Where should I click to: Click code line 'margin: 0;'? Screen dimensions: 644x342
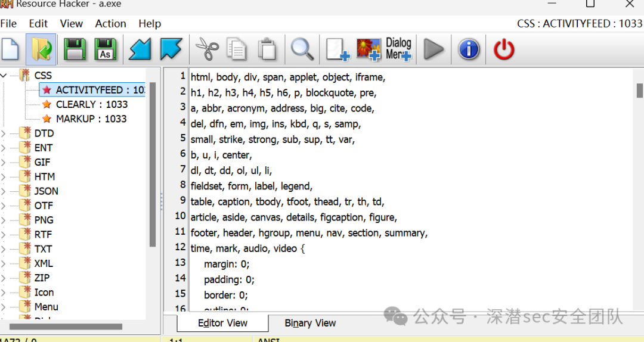coord(227,264)
